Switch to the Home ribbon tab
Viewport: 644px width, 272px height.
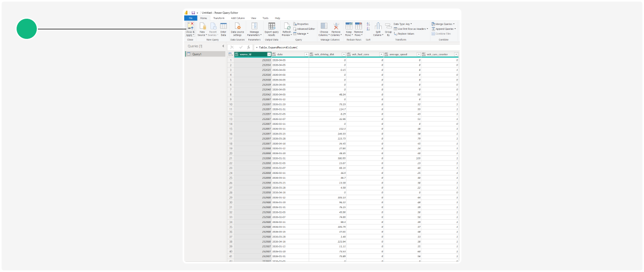[203, 18]
